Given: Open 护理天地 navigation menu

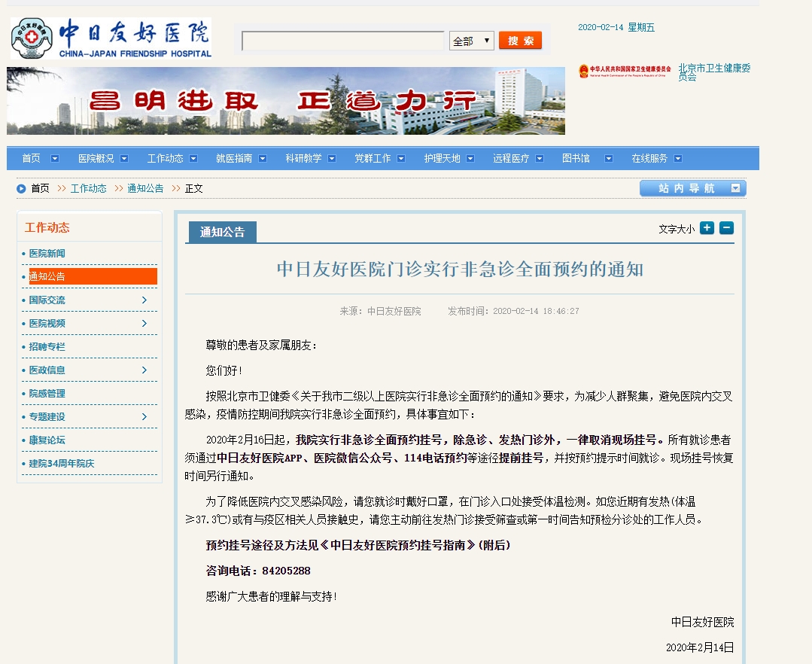Looking at the screenshot, I should click(x=442, y=159).
